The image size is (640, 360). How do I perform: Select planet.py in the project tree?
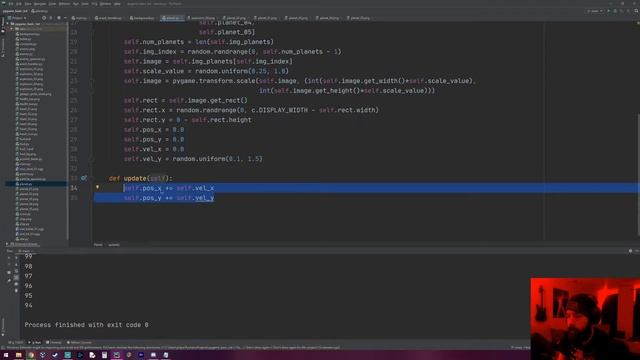tap(26, 184)
